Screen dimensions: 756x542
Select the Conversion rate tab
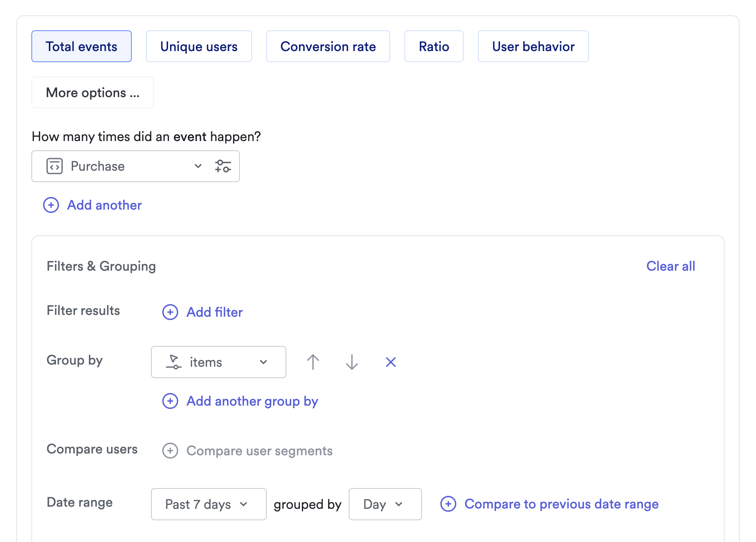328,46
